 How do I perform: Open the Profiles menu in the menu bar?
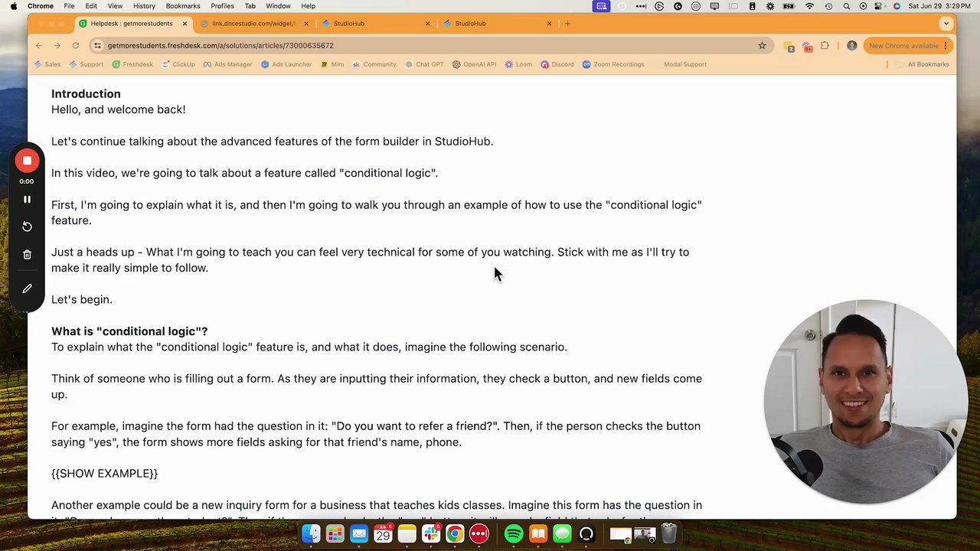tap(222, 6)
